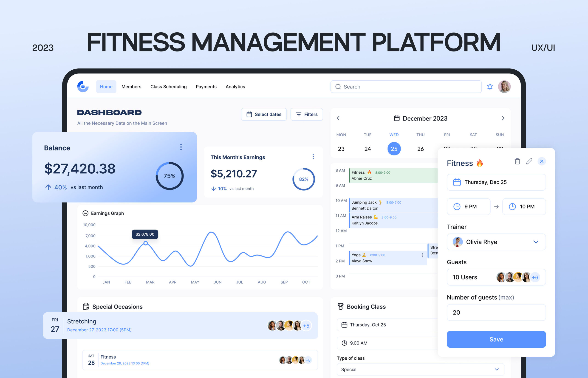Open Yoga class options dots
This screenshot has height=378, width=588.
[x=422, y=255]
